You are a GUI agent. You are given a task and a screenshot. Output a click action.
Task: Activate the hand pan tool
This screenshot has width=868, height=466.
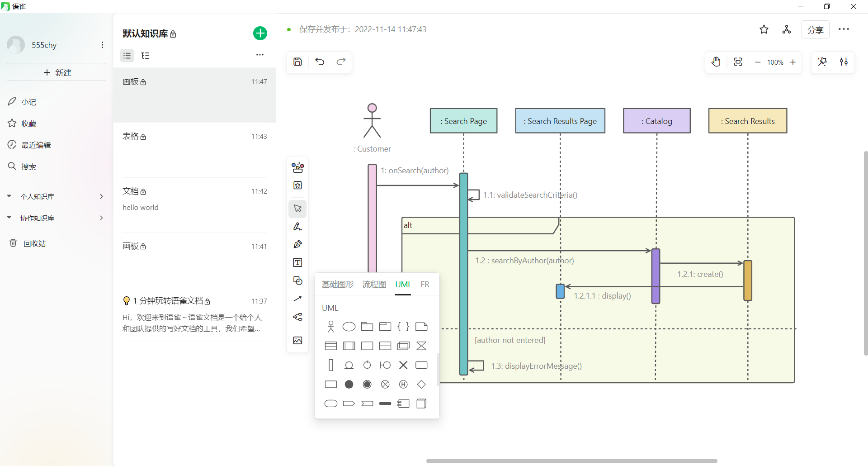click(x=716, y=62)
